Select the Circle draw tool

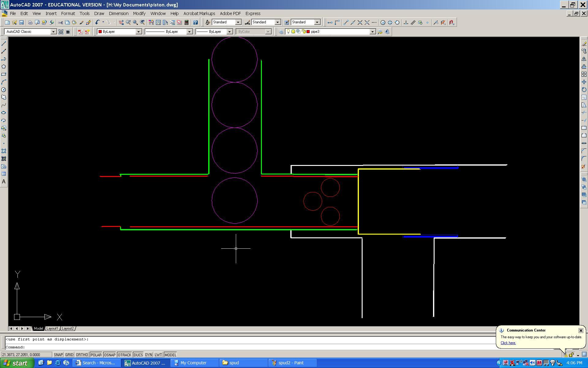(4, 90)
